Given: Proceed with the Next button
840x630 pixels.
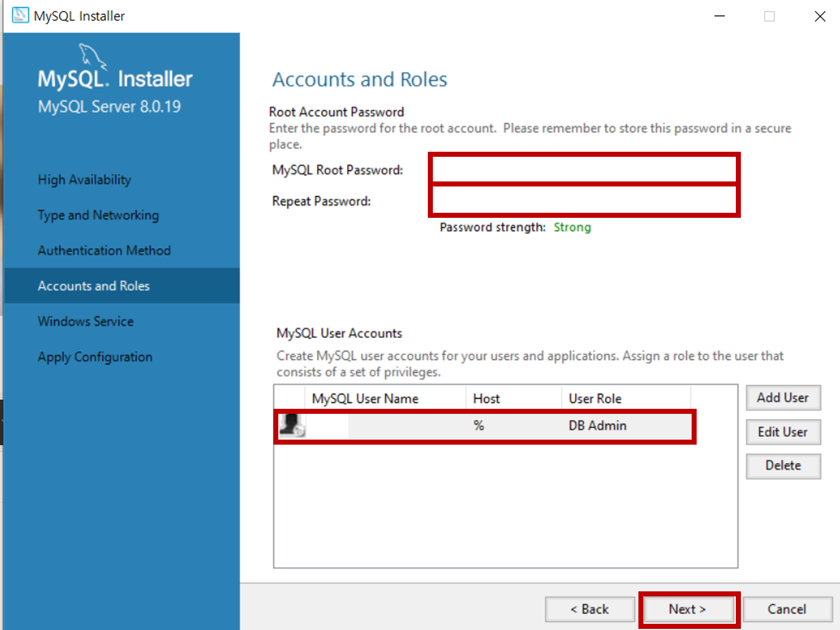Looking at the screenshot, I should [688, 609].
